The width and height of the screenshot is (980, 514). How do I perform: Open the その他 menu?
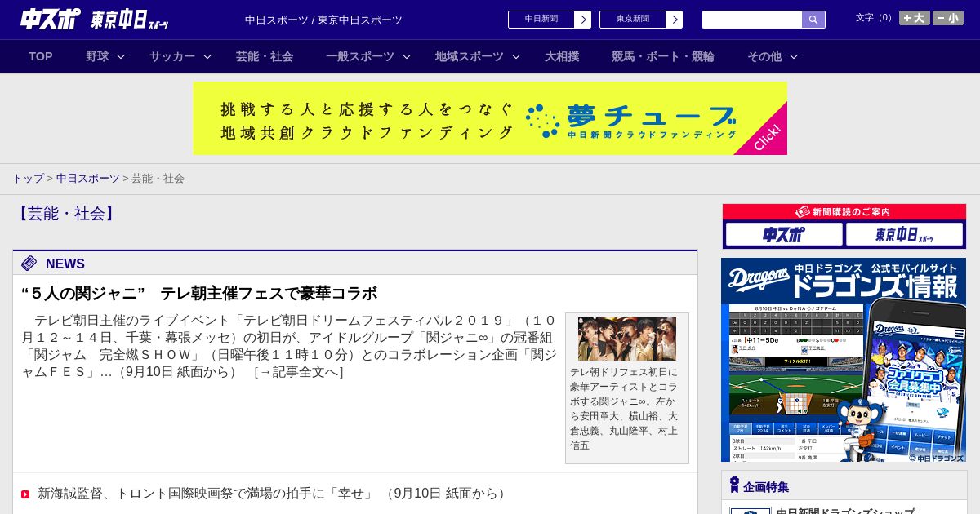(x=764, y=56)
